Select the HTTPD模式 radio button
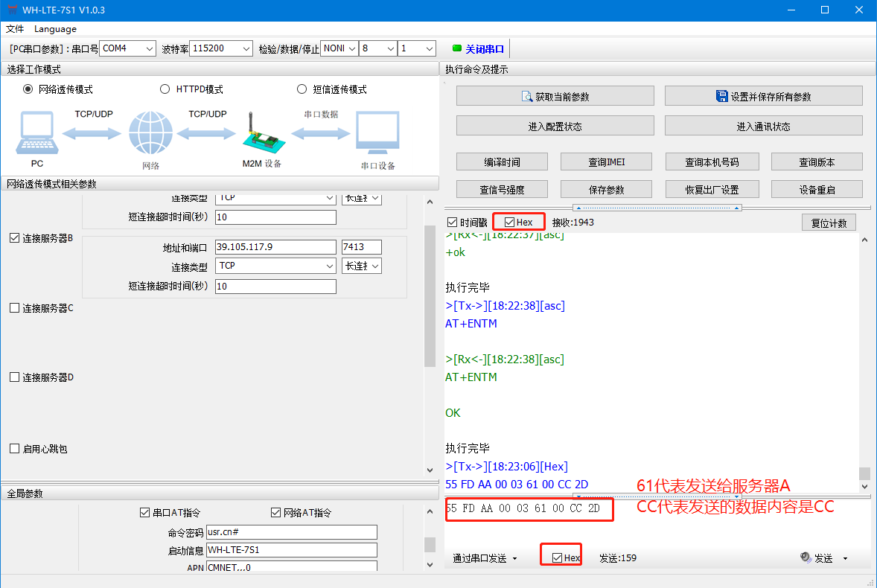Screen dimensions: 877x588 click(x=165, y=89)
